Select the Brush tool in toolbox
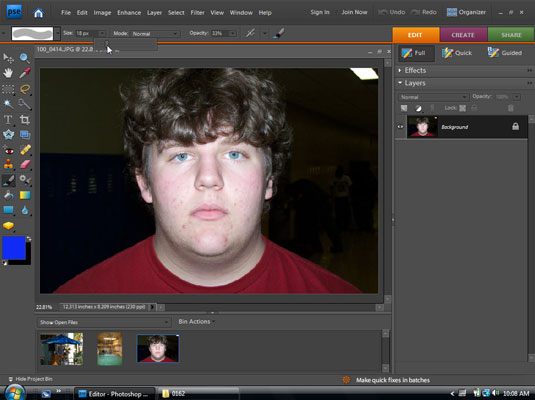The height and width of the screenshot is (400, 535). click(x=8, y=180)
